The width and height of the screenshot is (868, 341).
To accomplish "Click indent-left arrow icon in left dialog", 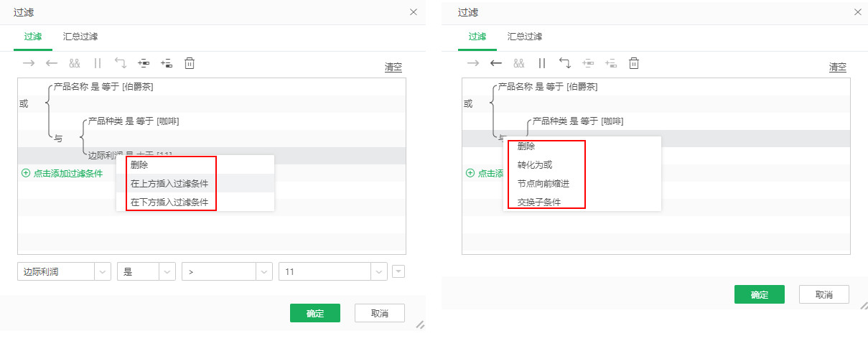I will click(x=52, y=63).
